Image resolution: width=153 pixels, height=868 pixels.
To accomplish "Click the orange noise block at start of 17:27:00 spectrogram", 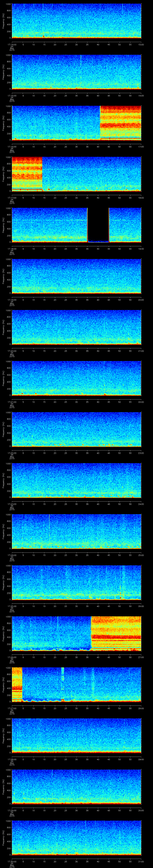I will coord(17,685).
